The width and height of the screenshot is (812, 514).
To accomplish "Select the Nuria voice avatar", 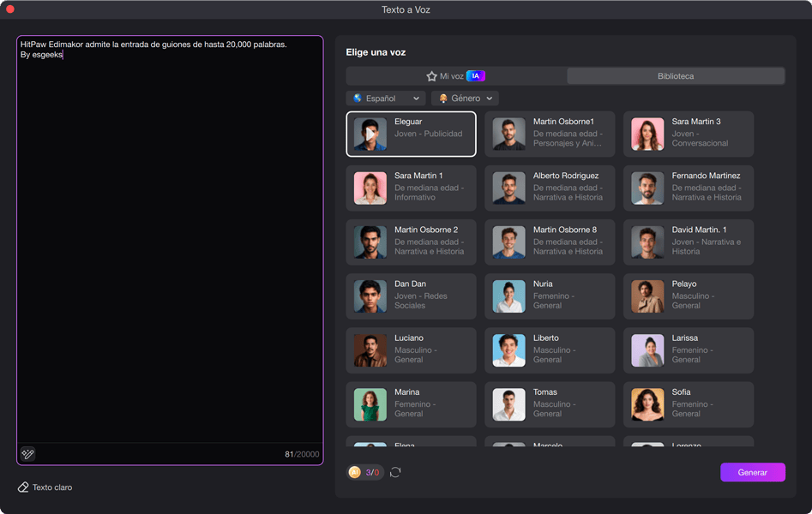I will coord(509,296).
